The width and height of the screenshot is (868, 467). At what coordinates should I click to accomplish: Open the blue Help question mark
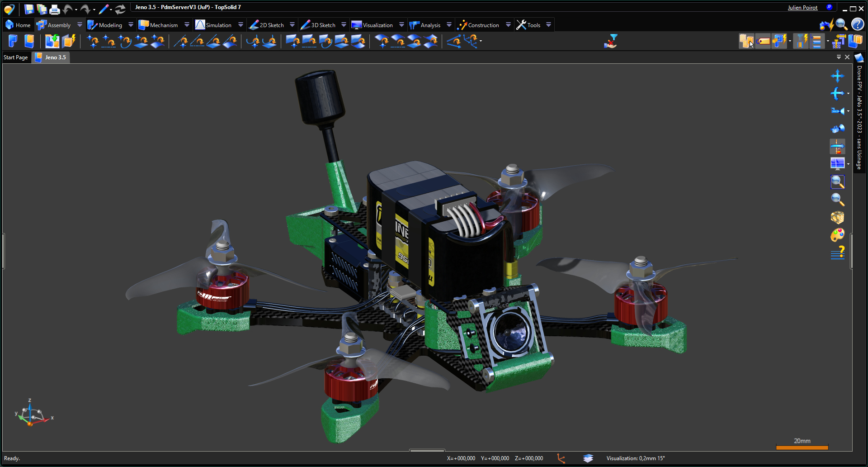point(858,24)
